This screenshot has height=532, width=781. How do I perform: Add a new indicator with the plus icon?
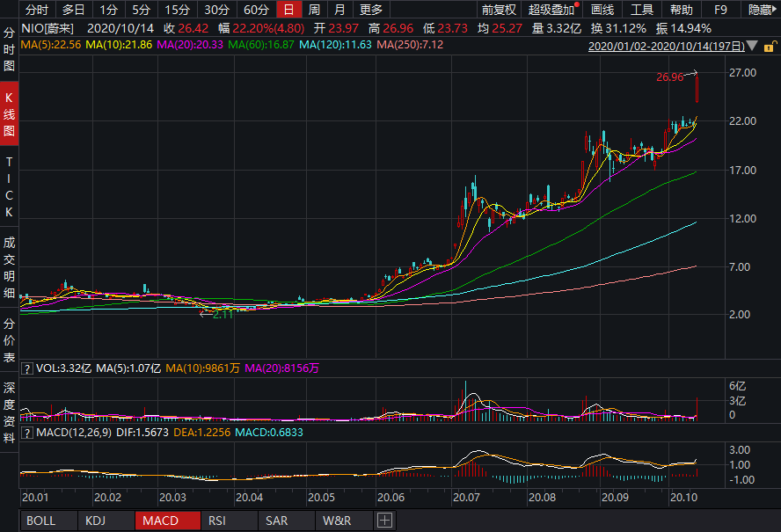pyautogui.click(x=384, y=521)
